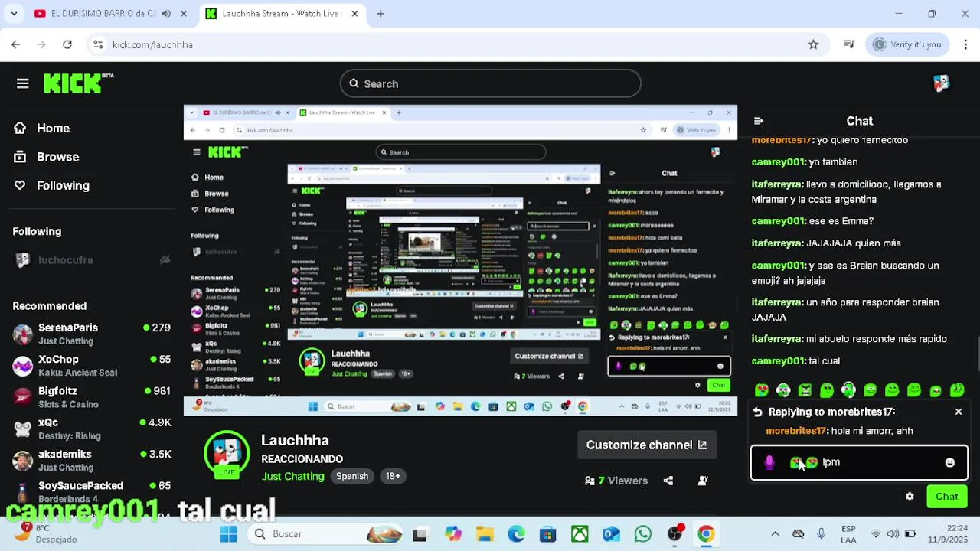
Task: Click into the chat message input
Action: (859, 462)
